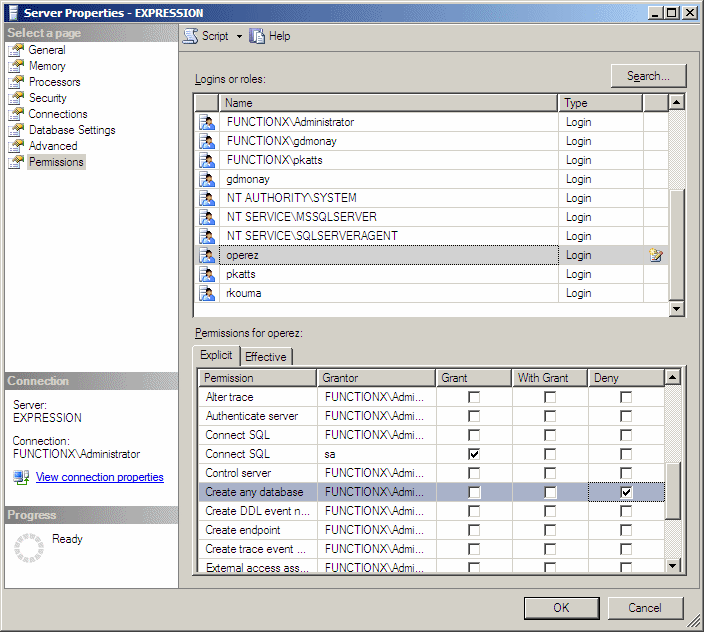Click the Help toolbar icon

click(257, 36)
